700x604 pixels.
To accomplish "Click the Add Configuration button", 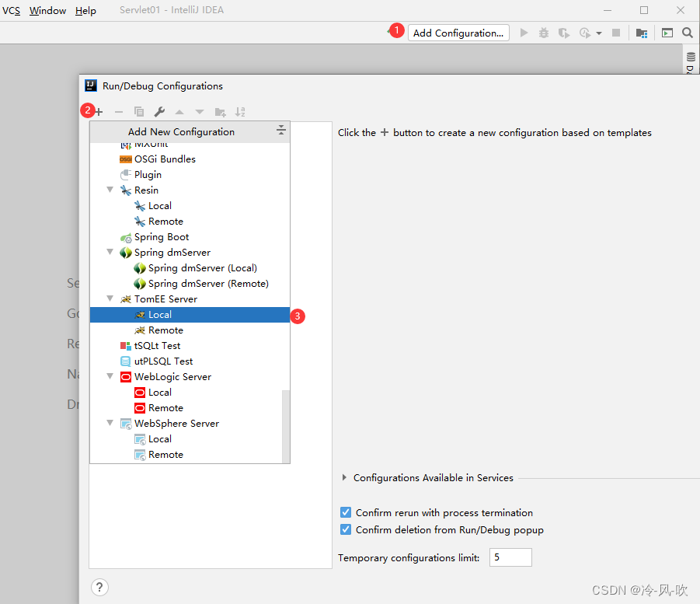I will click(458, 33).
